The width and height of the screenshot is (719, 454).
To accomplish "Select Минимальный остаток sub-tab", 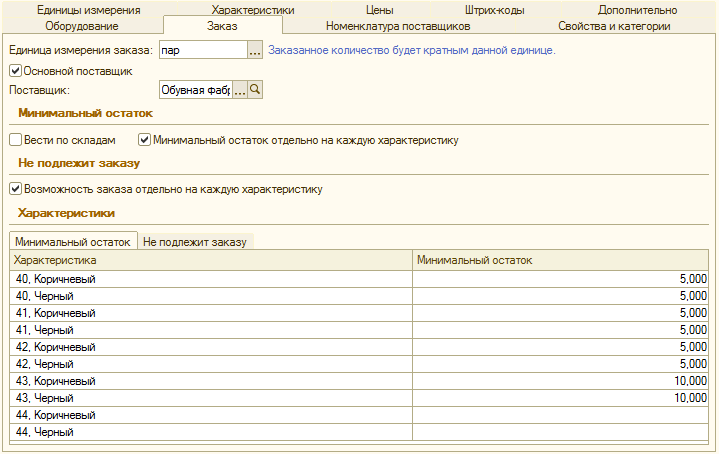I will (x=73, y=242).
